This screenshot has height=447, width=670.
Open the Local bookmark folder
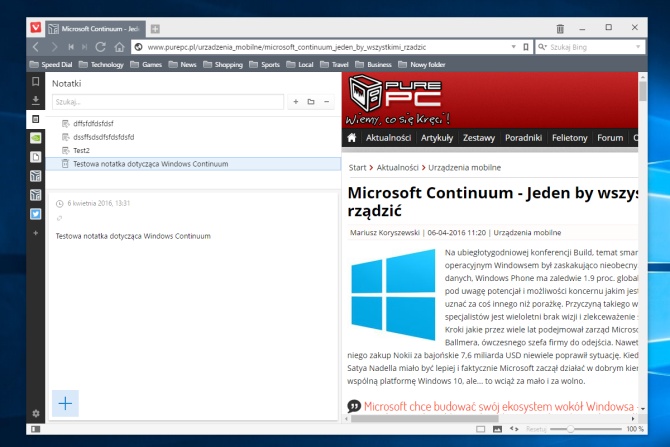click(300, 65)
